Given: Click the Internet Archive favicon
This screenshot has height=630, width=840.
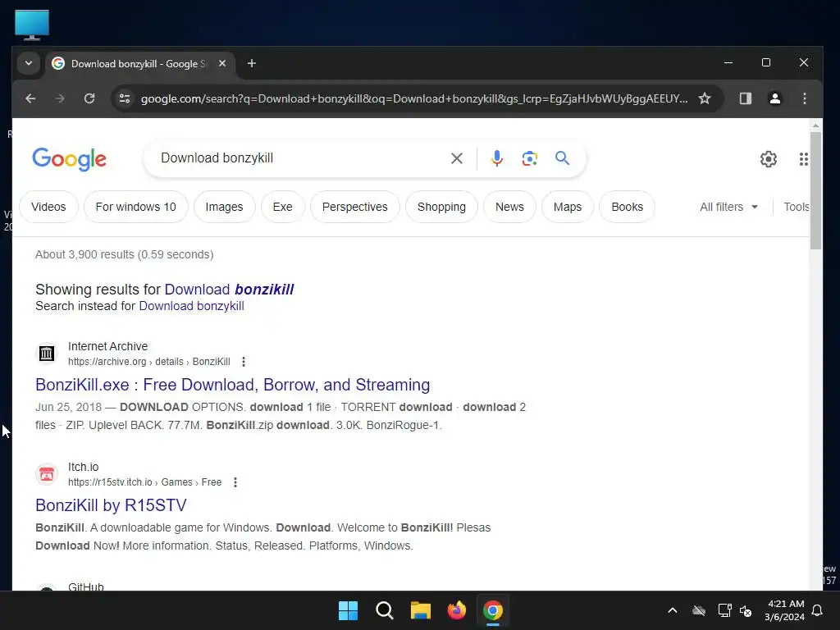Looking at the screenshot, I should [x=47, y=354].
